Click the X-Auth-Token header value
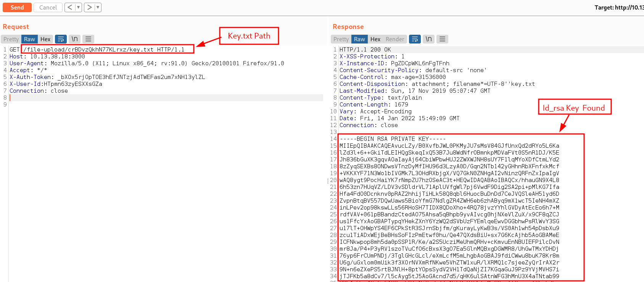This screenshot has width=644, height=282. tap(131, 77)
